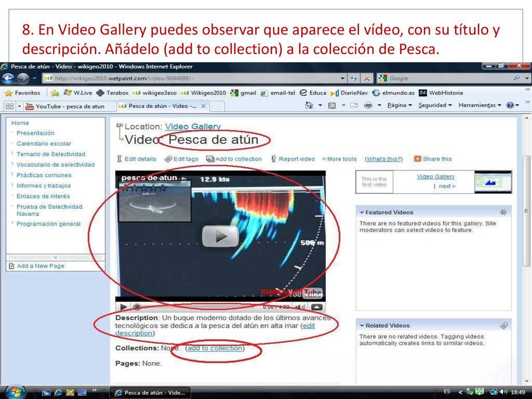Open the Wikigeo2010 favorites shortcut
Viewport: 532px width, 399px height.
click(x=203, y=92)
